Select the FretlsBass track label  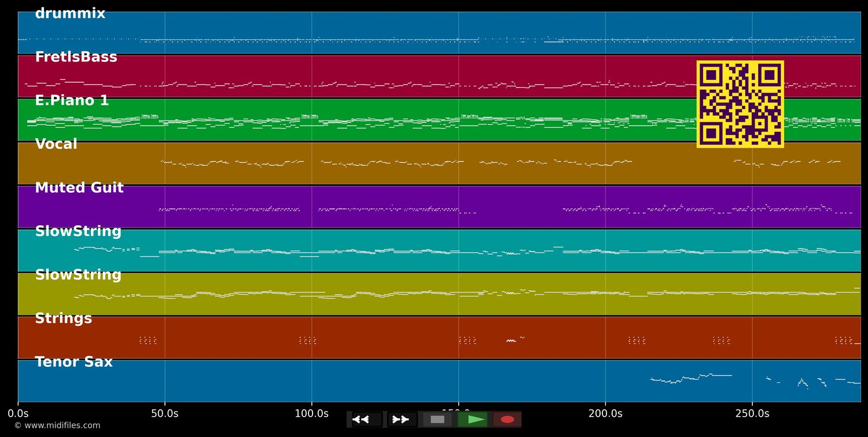click(x=76, y=57)
